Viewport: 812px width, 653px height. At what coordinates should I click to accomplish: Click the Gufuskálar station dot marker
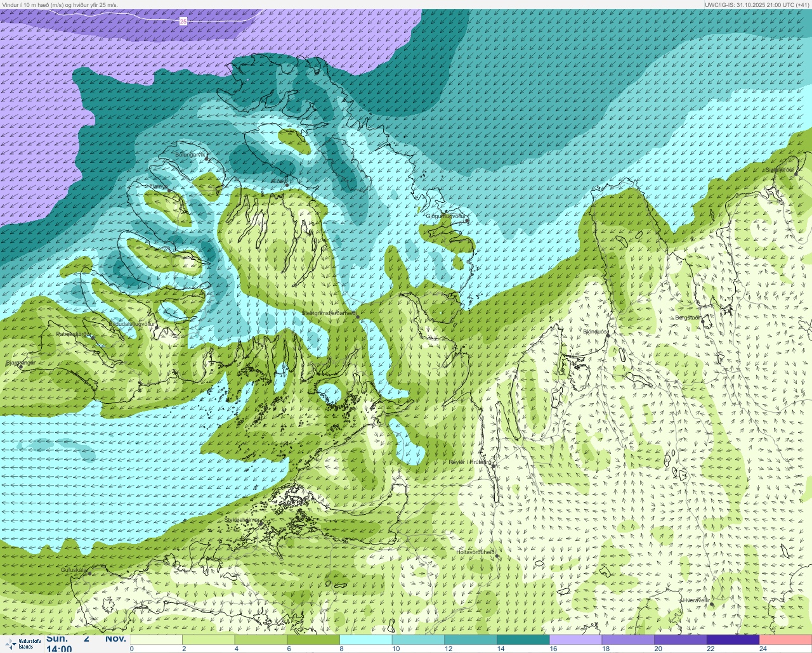(x=89, y=573)
